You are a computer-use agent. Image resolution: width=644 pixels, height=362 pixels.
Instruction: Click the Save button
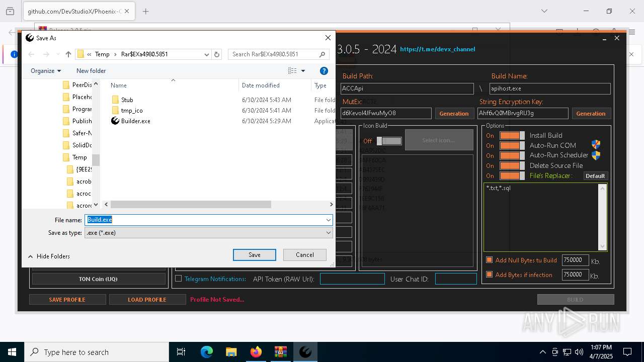point(255,255)
